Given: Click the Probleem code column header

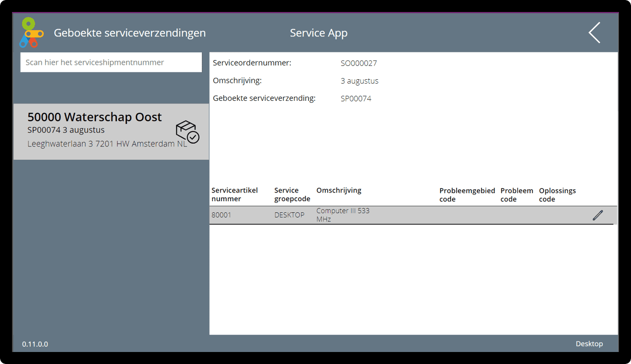Looking at the screenshot, I should (x=517, y=195).
